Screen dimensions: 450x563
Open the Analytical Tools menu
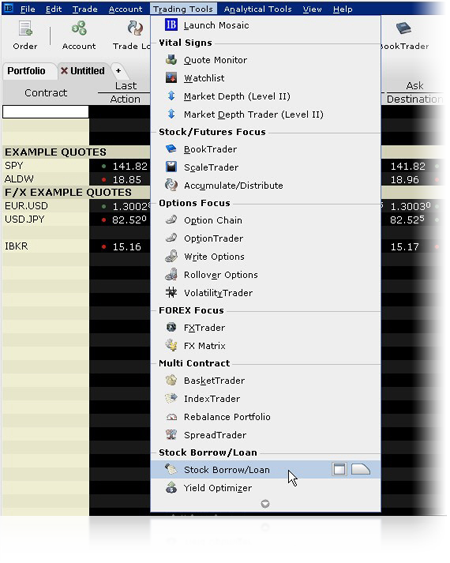click(x=258, y=9)
